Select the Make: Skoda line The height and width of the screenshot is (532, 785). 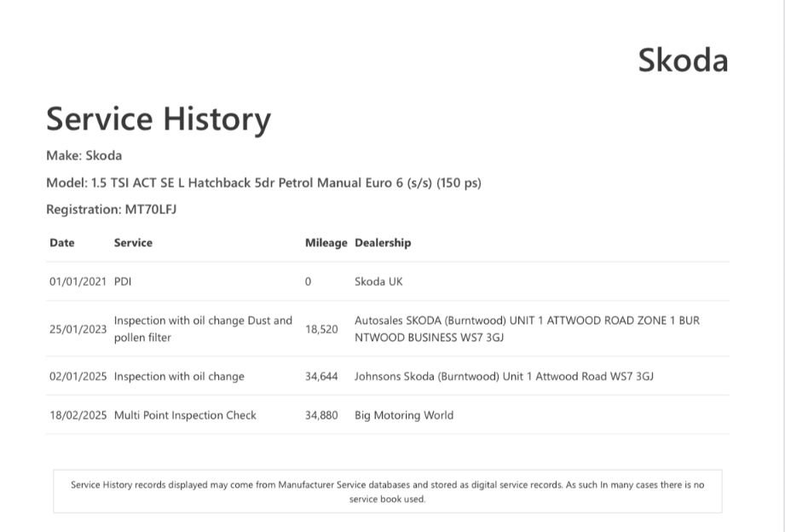tap(84, 155)
